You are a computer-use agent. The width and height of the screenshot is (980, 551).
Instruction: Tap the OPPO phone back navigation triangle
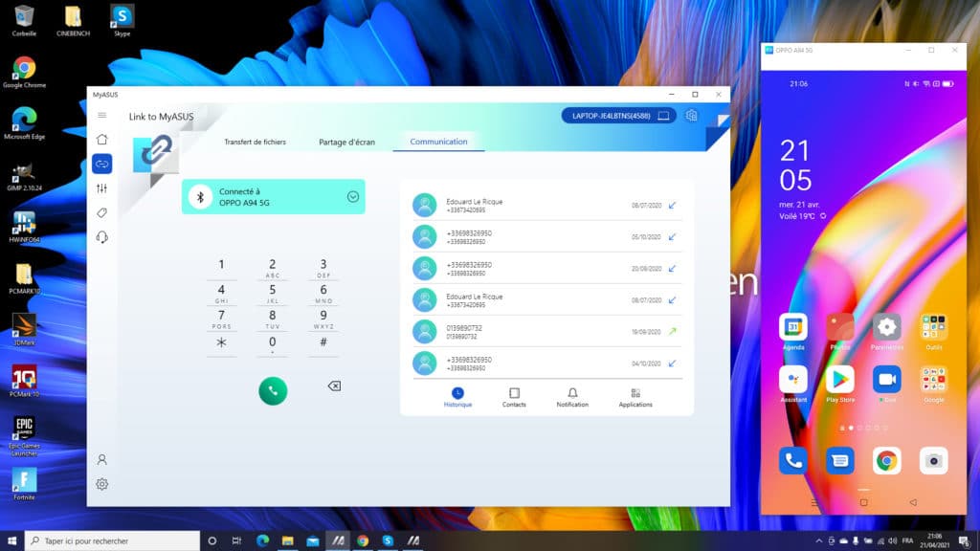click(x=913, y=502)
